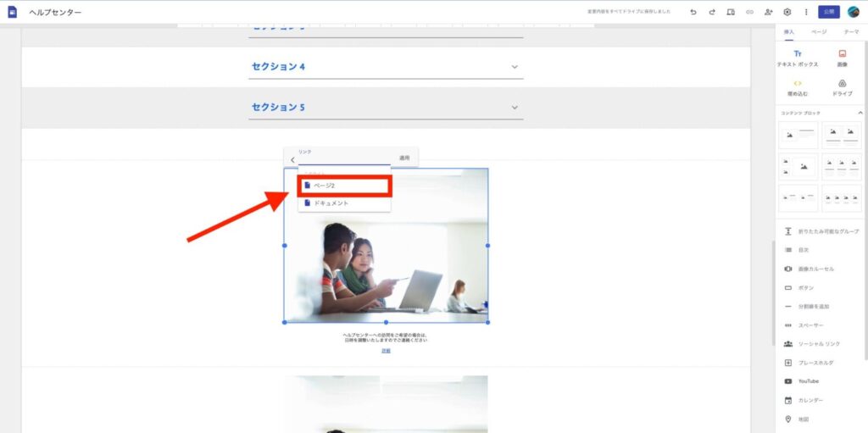Viewport: 868px width, 433px height.
Task: Open the three-dot more options menu
Action: pyautogui.click(x=805, y=12)
